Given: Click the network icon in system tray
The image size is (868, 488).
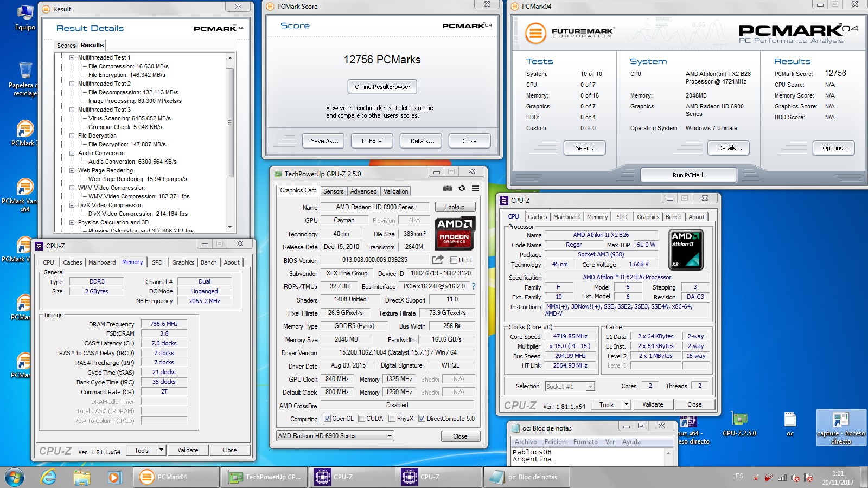Looking at the screenshot, I should point(782,478).
